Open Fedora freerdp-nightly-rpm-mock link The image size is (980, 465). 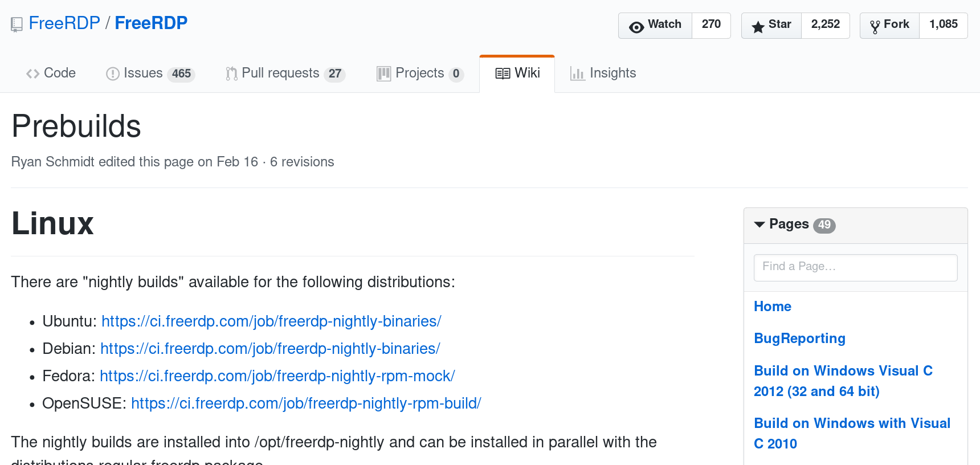click(x=277, y=376)
